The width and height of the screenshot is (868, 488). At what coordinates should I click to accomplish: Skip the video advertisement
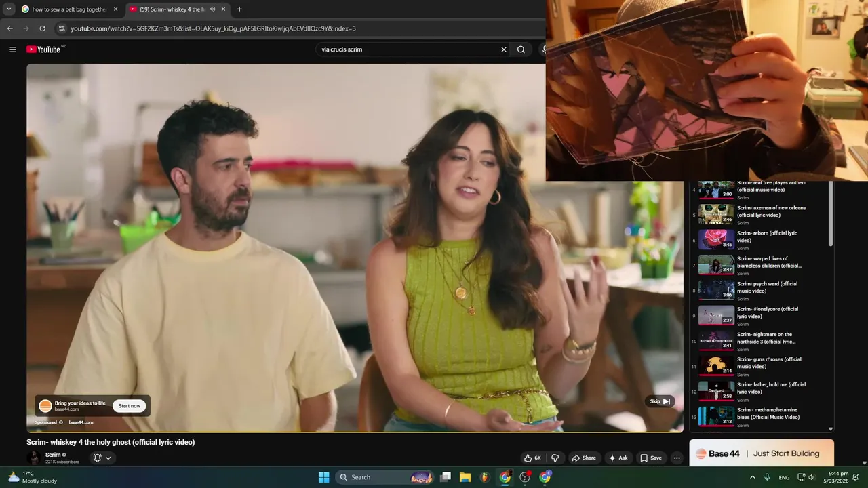(660, 401)
